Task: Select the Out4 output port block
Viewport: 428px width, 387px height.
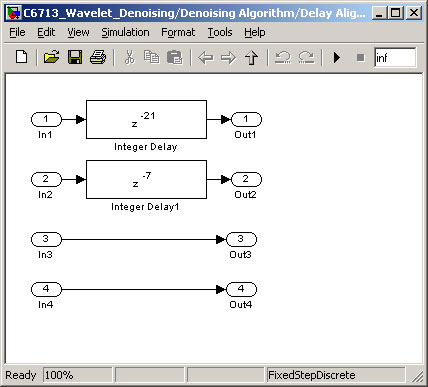Action: tap(241, 289)
